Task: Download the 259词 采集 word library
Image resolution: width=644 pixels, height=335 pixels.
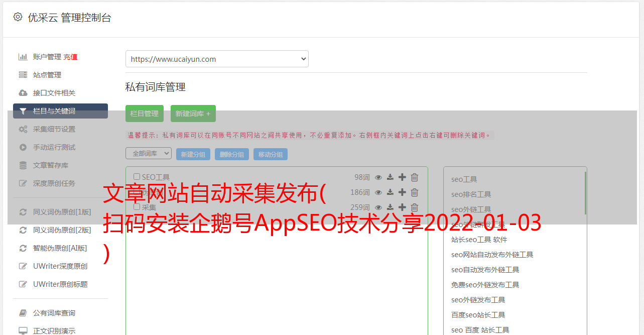Action: 390,207
